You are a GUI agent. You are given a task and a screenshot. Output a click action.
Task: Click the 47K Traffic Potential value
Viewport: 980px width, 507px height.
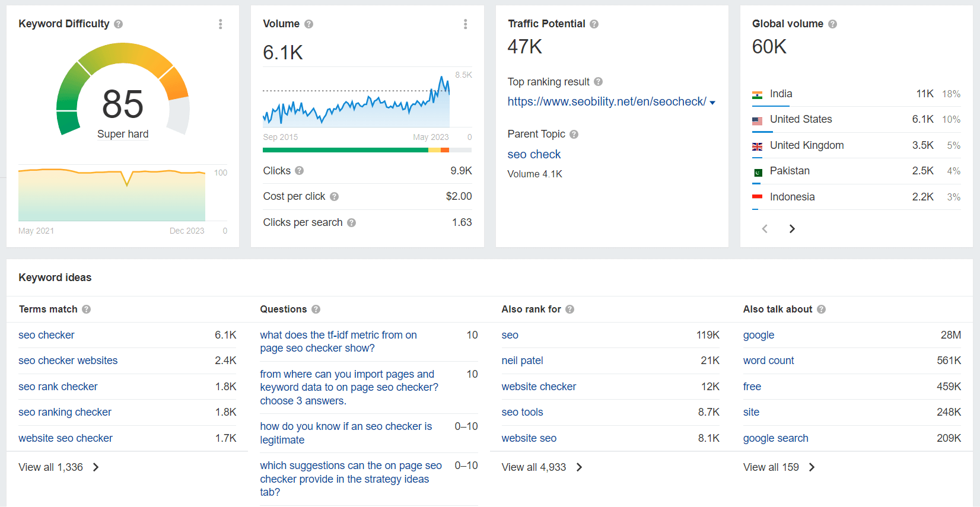524,47
